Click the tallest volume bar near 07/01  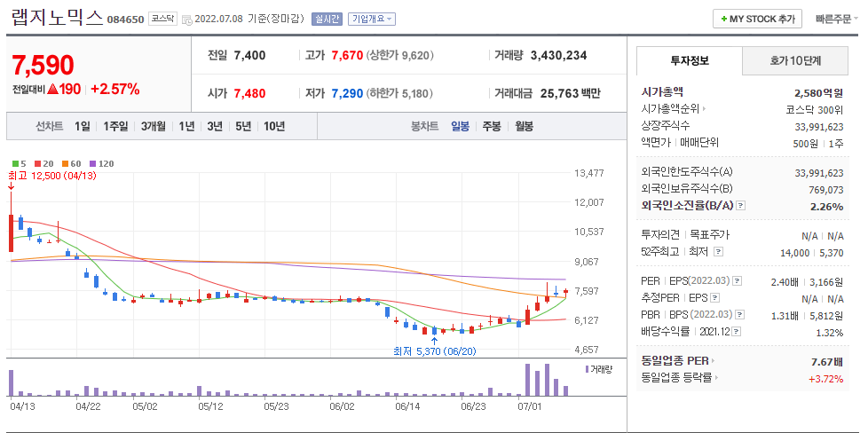(x=527, y=380)
